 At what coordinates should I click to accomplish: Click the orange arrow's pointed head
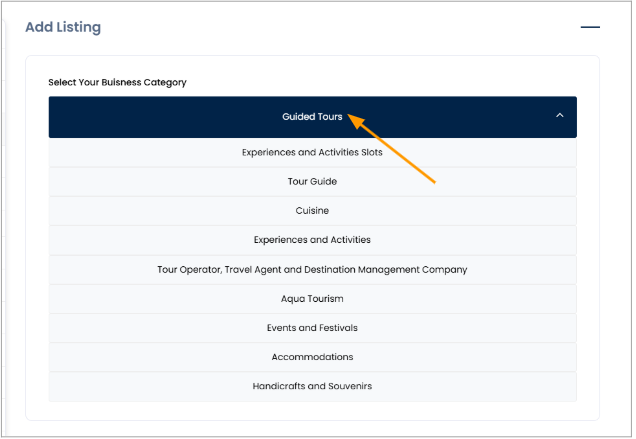pyautogui.click(x=352, y=119)
